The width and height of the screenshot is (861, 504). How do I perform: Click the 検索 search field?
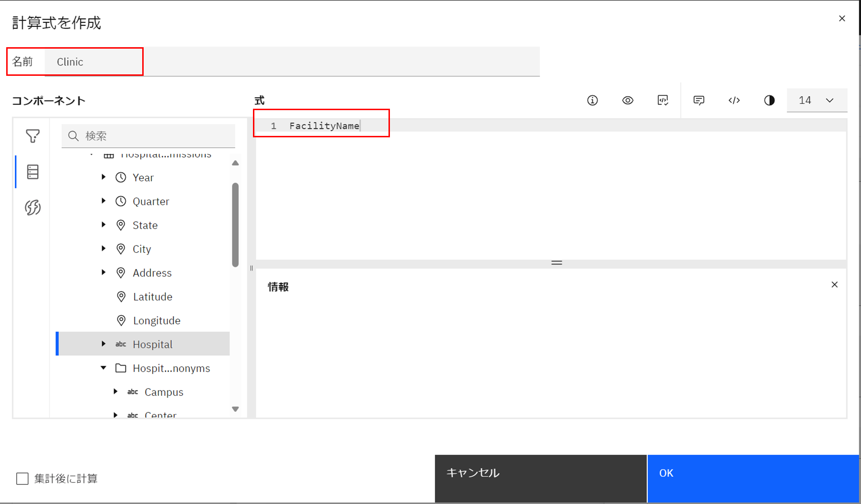[x=148, y=136]
